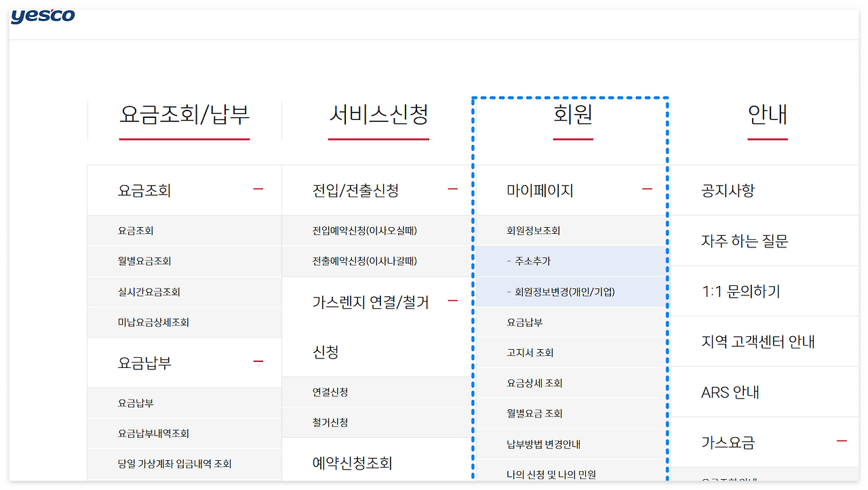Open 미납요금상세조회 link
Image resolution: width=868 pixels, height=490 pixels.
tap(153, 323)
